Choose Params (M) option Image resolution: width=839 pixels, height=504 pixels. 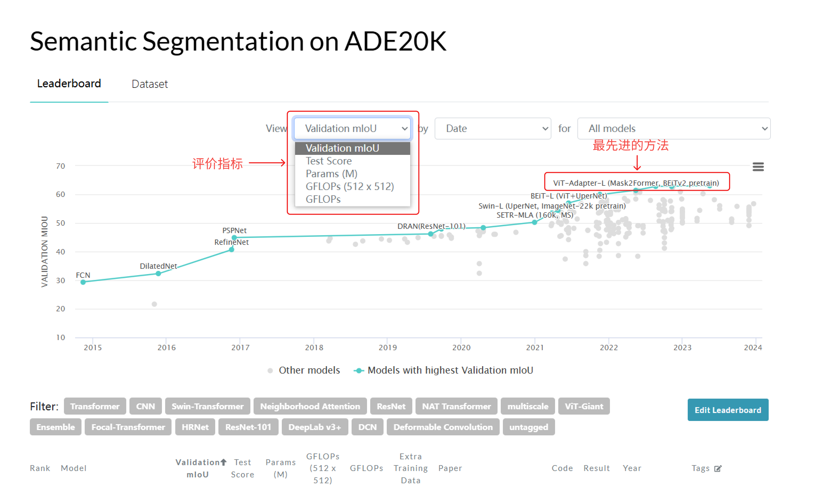[331, 174]
